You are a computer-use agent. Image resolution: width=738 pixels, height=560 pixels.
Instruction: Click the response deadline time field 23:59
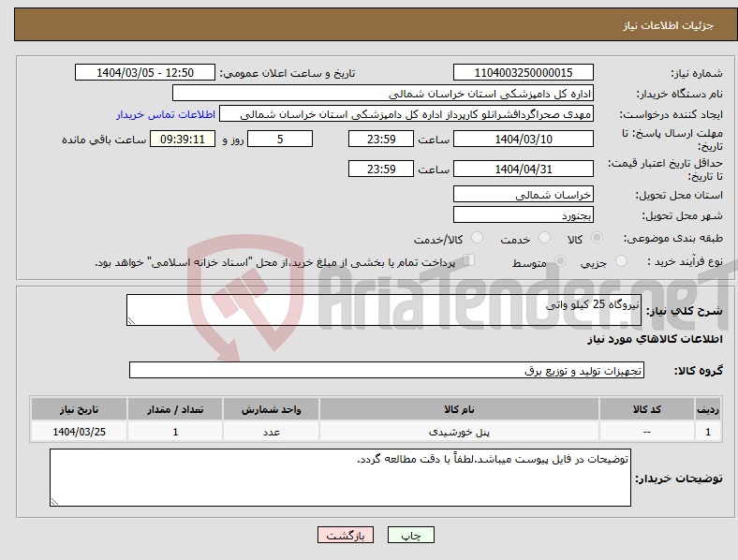point(381,139)
